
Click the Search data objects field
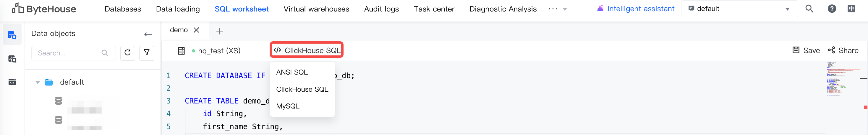73,53
